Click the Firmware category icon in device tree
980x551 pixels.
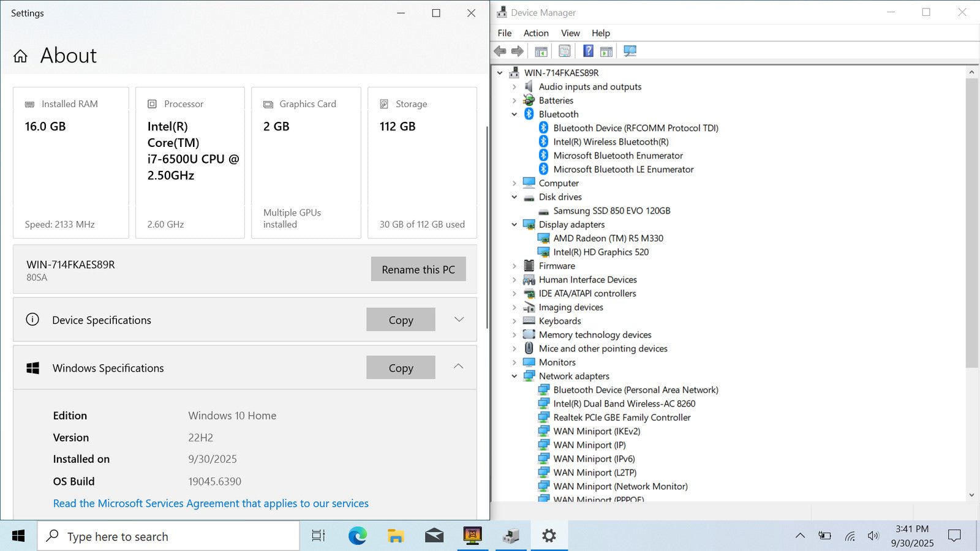[529, 266]
